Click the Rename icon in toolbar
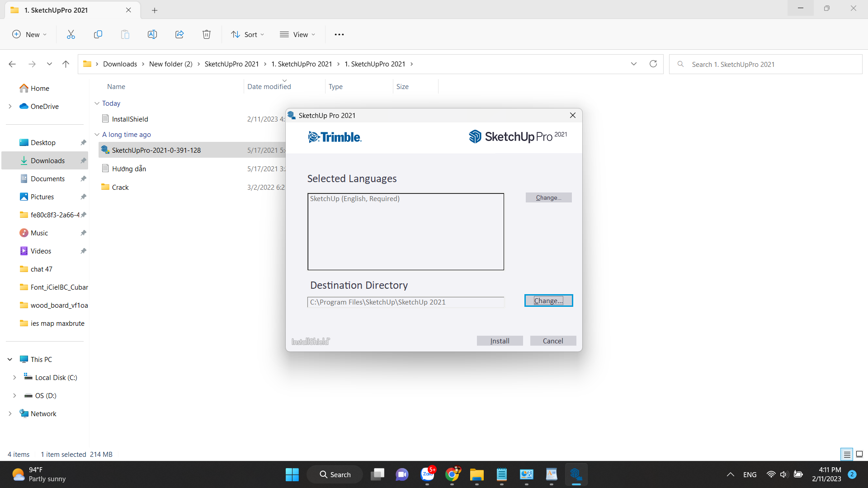Viewport: 868px width, 488px height. click(x=152, y=34)
